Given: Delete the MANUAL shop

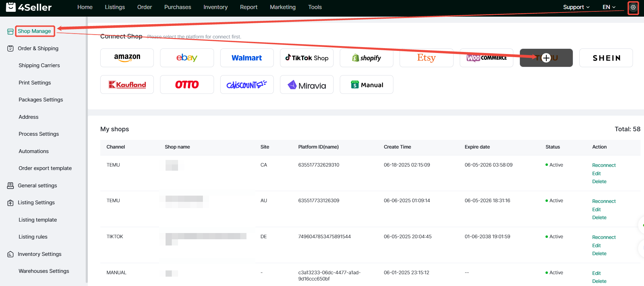Looking at the screenshot, I should [x=599, y=281].
